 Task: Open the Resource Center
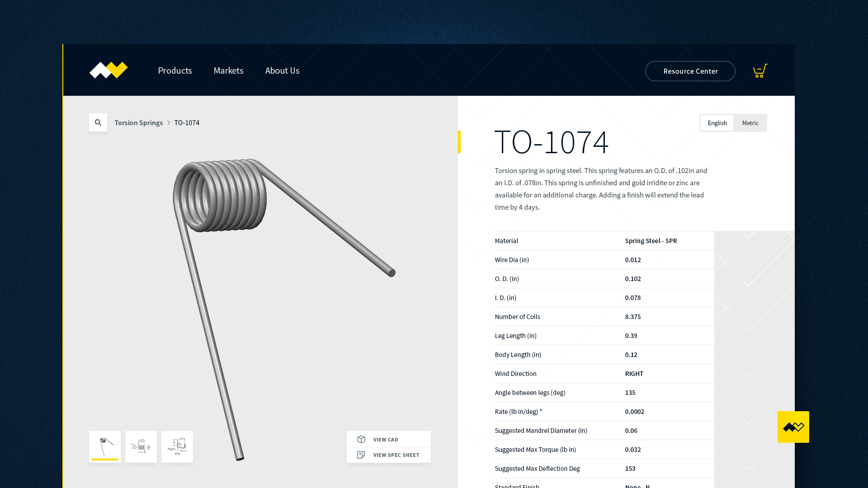click(x=690, y=71)
